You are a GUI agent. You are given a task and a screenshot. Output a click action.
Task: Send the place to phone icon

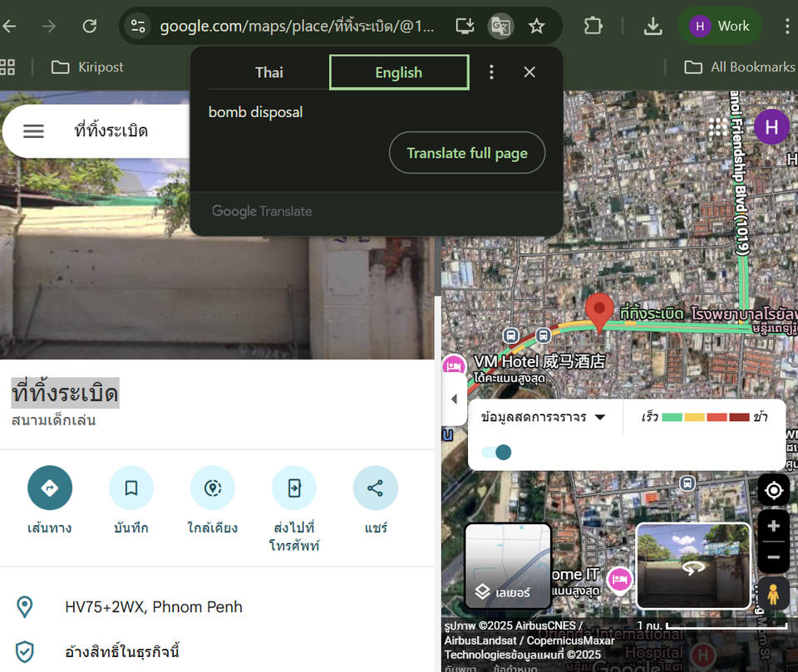294,488
